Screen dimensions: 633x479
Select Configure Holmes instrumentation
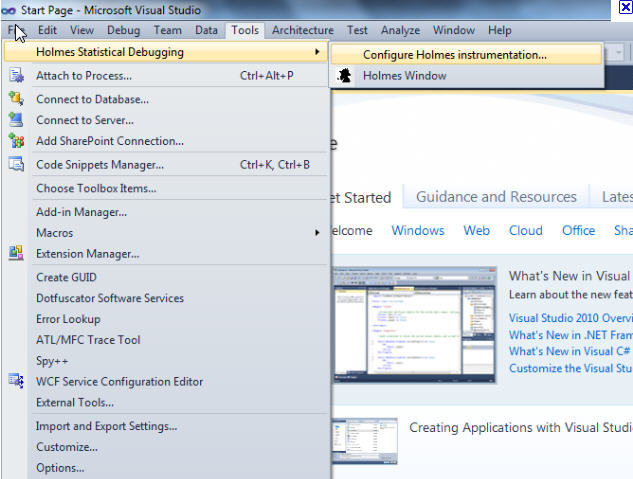467,54
